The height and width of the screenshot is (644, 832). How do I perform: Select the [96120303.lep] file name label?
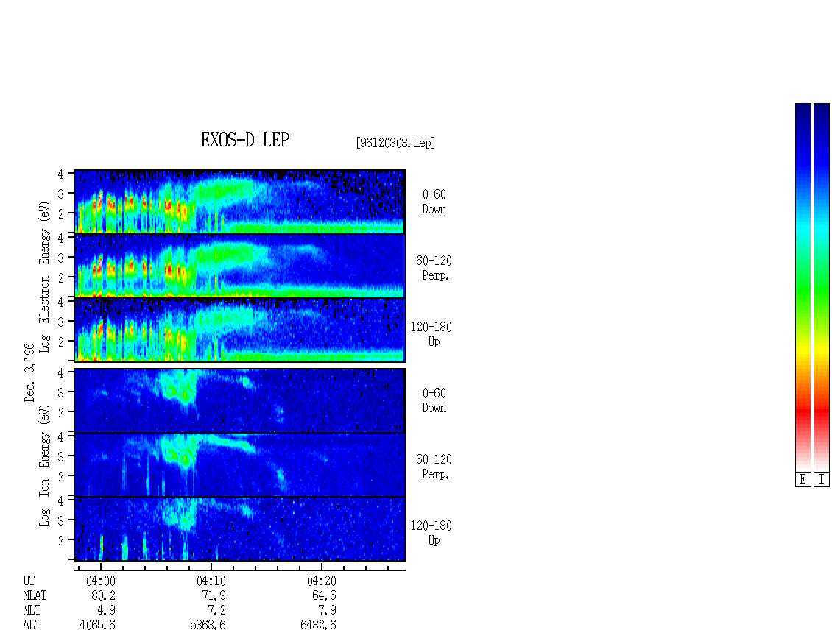[x=396, y=143]
